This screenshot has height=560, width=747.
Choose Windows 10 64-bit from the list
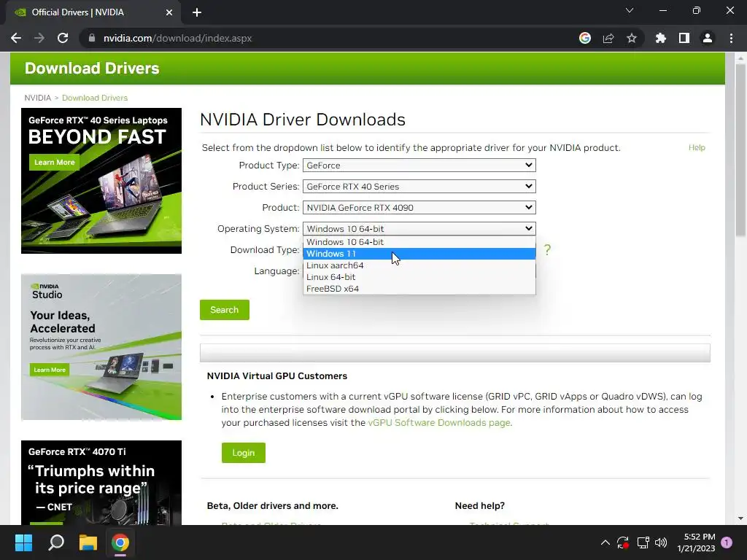point(419,242)
